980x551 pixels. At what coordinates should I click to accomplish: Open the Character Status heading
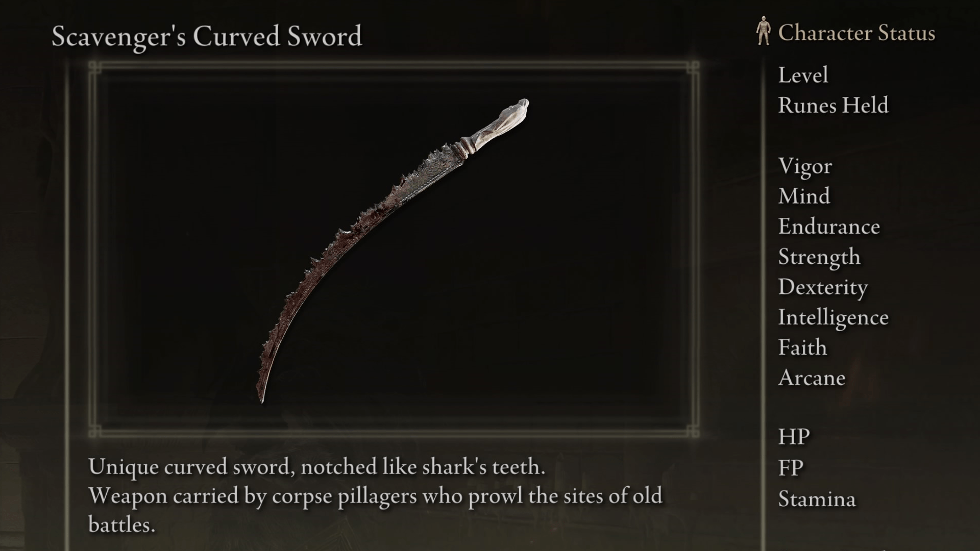(x=856, y=33)
